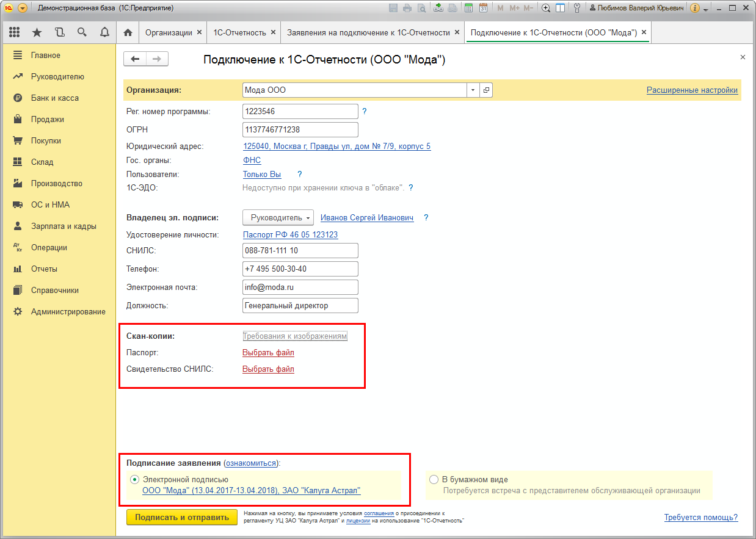
Task: Select 'Электронной подписью' radio button
Action: 135,480
